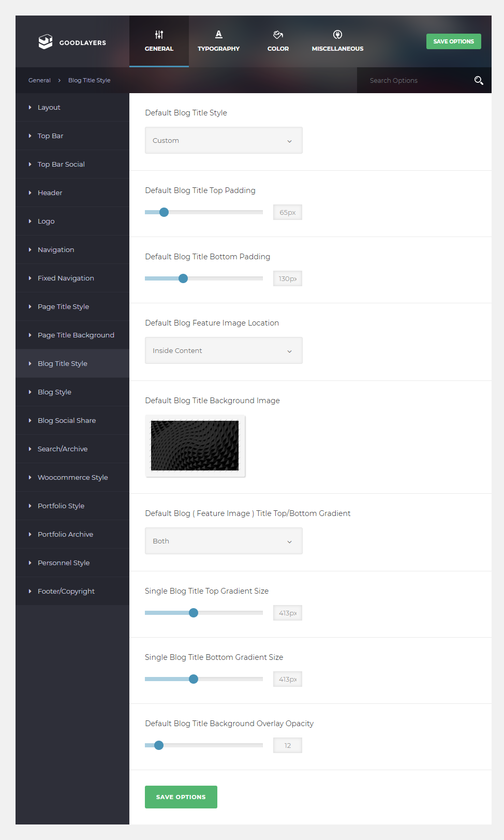The width and height of the screenshot is (504, 840).
Task: Open the Default Blog Title Style dropdown
Action: pos(224,140)
